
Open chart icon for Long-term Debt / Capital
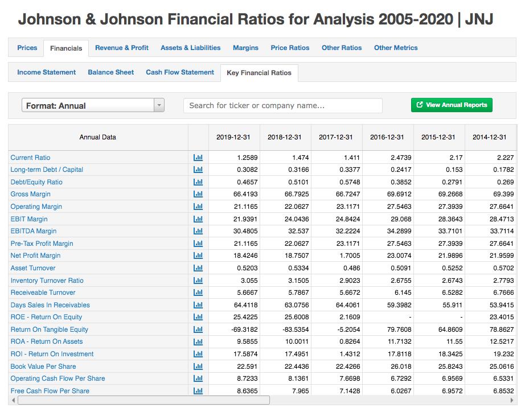pyautogui.click(x=198, y=170)
